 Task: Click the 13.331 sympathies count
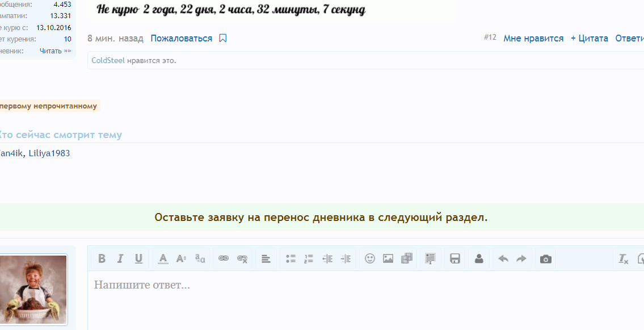coord(61,16)
